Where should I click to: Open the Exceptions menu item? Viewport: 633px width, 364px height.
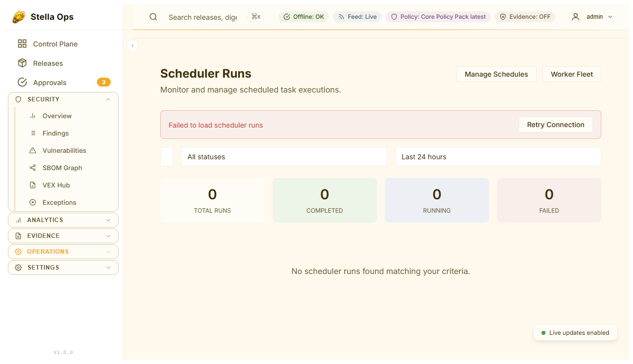pos(59,202)
